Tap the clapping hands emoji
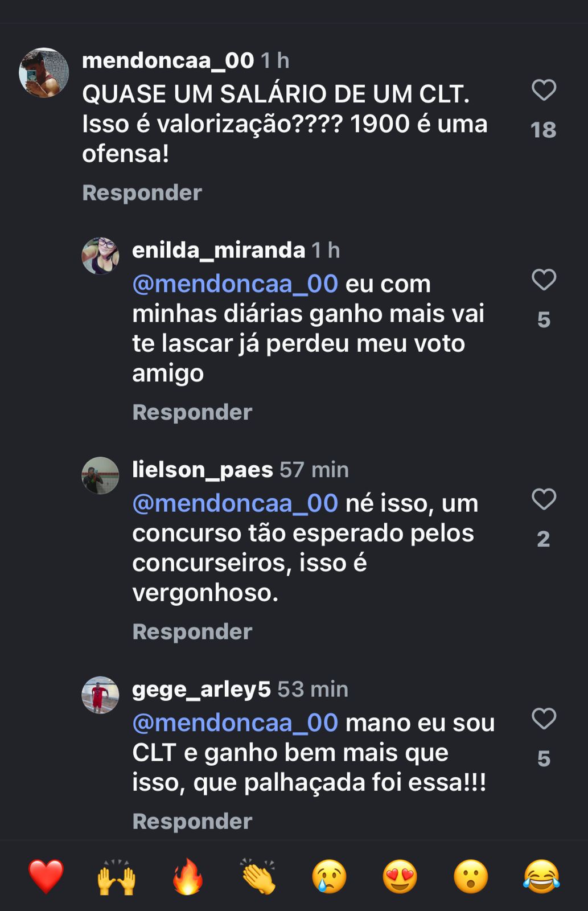 (x=258, y=876)
